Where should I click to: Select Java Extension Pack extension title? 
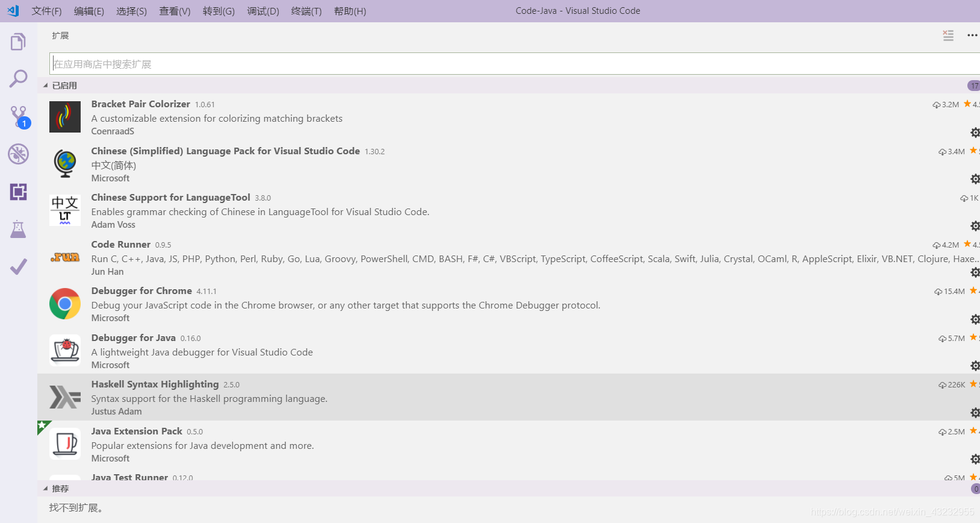coord(137,431)
